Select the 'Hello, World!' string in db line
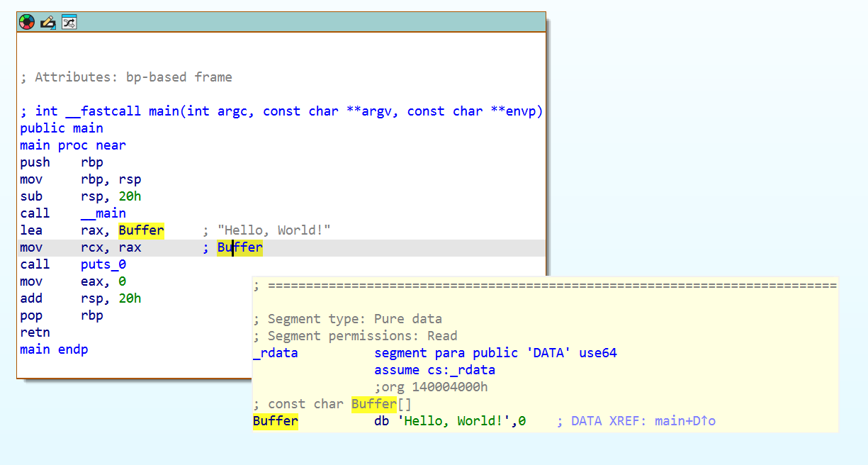This screenshot has width=868, height=465. point(445,421)
